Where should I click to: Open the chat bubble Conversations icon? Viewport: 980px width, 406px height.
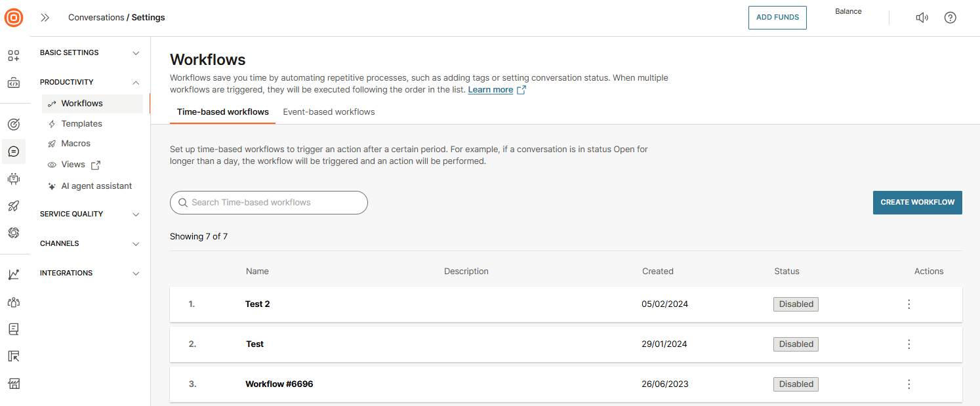14,152
